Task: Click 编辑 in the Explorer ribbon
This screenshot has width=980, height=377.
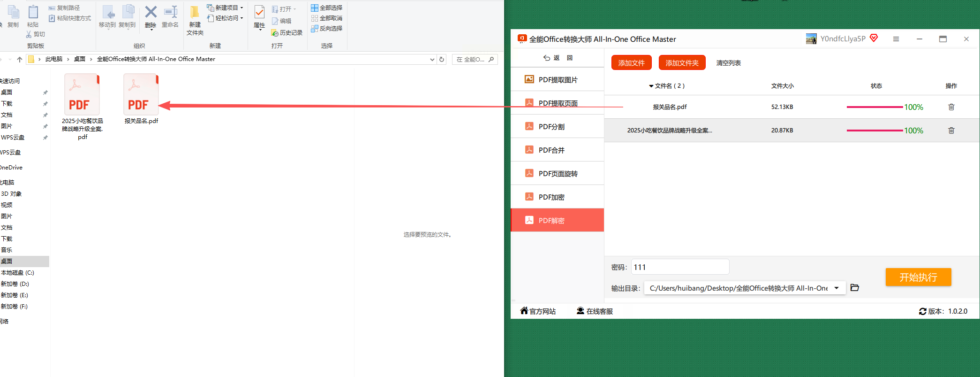Action: (281, 21)
